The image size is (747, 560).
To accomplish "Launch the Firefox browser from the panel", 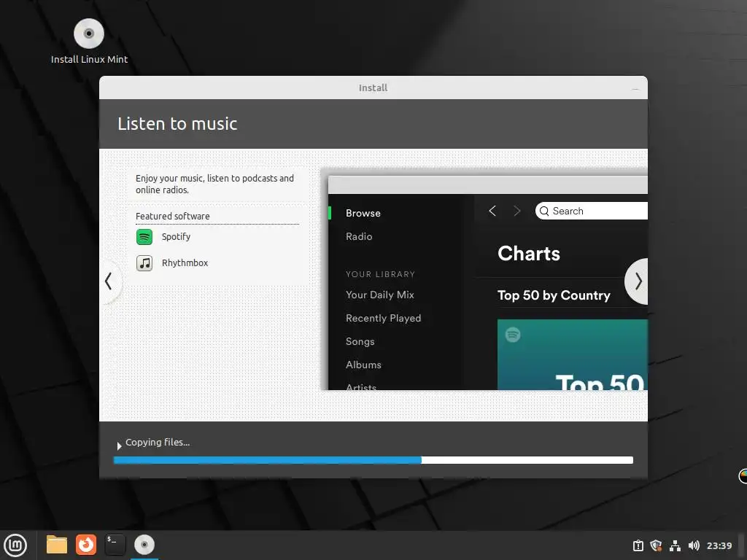I will (86, 545).
